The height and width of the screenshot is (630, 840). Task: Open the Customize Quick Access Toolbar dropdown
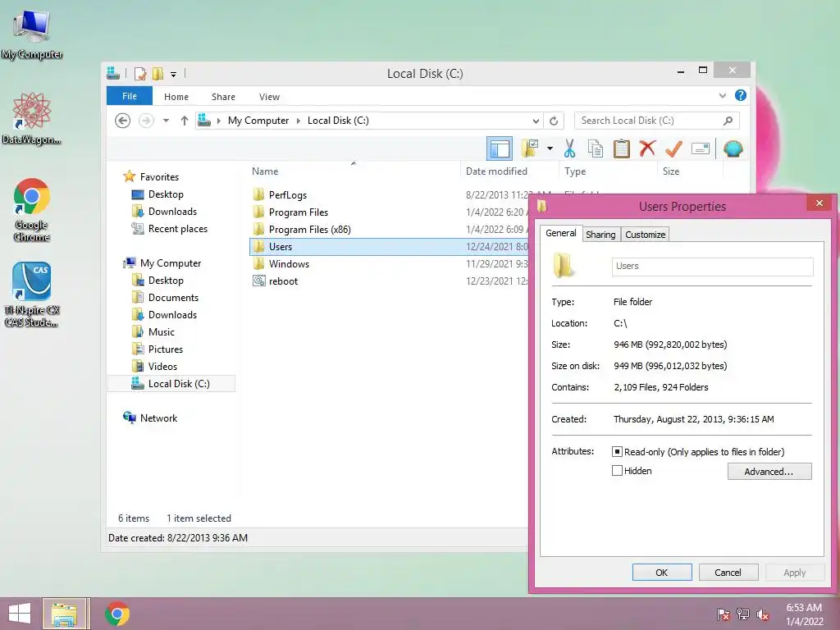click(173, 74)
